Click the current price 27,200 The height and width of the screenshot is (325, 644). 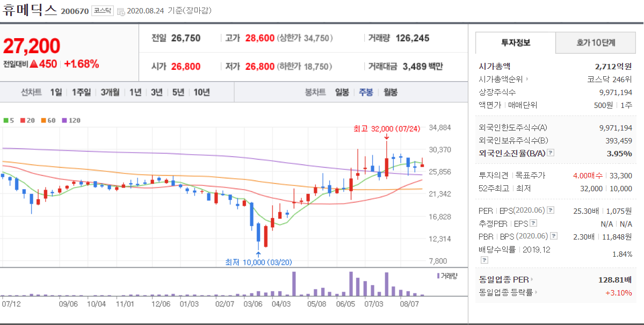pyautogui.click(x=32, y=46)
